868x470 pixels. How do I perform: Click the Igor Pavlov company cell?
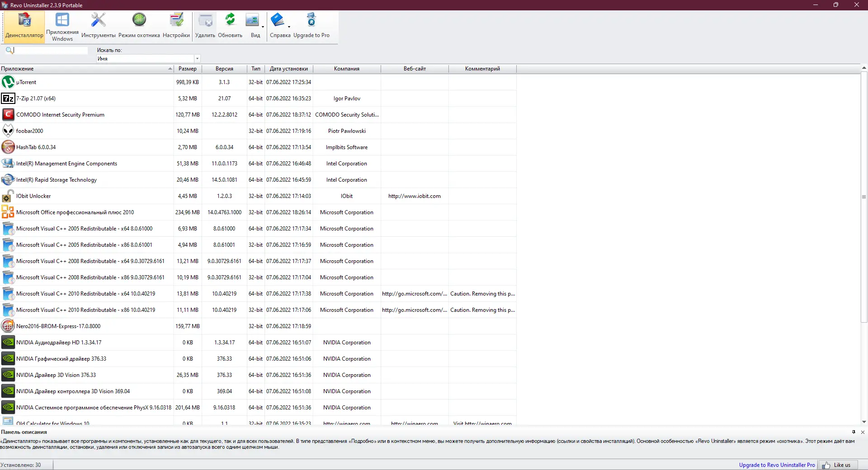click(347, 99)
